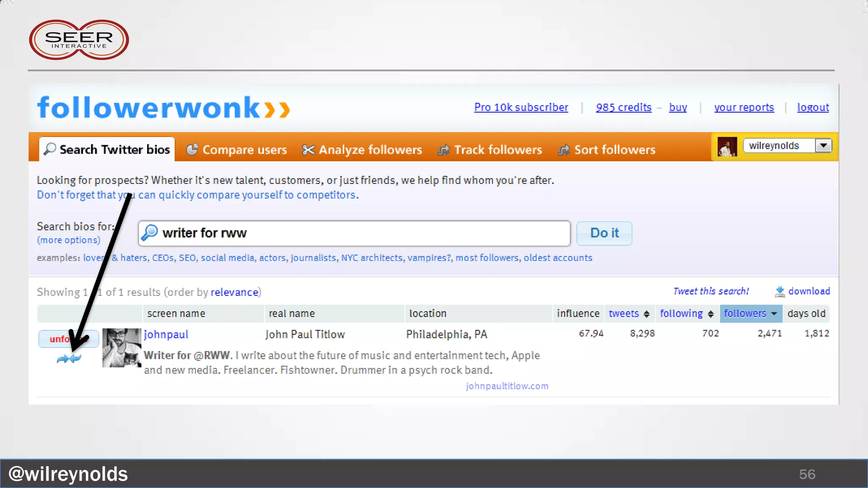Open the Sort followers tab

click(x=606, y=150)
